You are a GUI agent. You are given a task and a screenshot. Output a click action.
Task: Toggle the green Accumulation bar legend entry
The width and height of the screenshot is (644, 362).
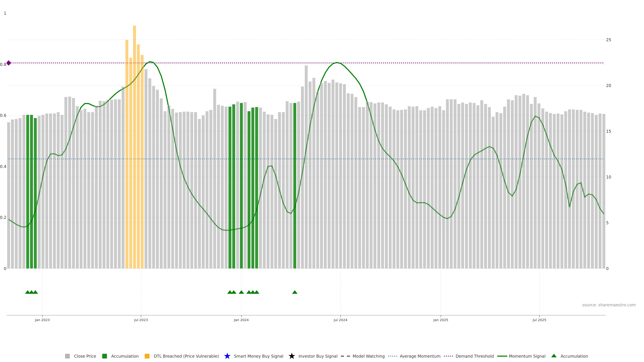point(125,356)
